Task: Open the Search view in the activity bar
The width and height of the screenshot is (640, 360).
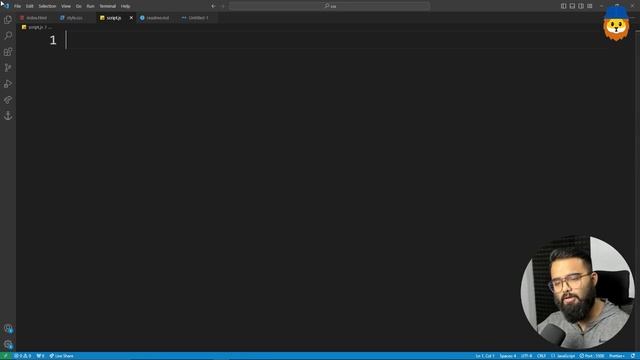Action: click(x=8, y=36)
